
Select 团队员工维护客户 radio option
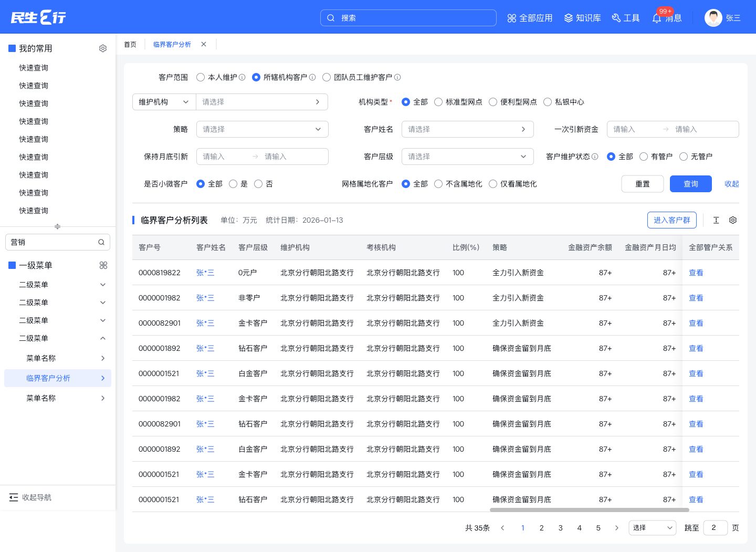click(x=327, y=77)
